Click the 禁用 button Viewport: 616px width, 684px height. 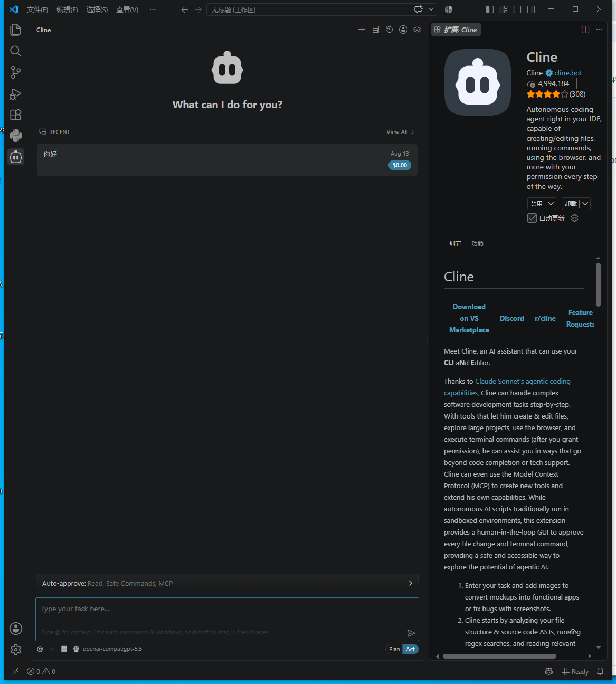tap(537, 204)
